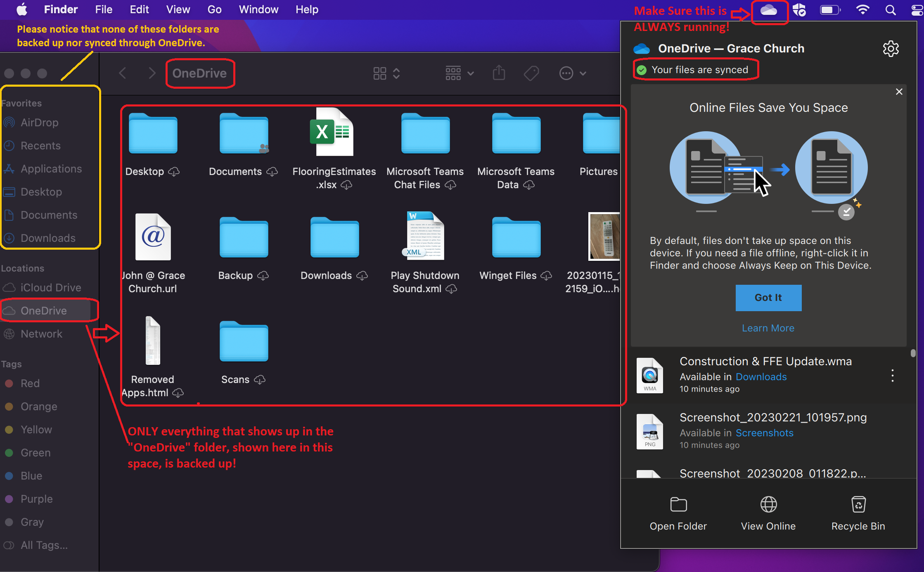Viewport: 924px width, 572px height.
Task: Open the Apple menu
Action: [x=21, y=9]
